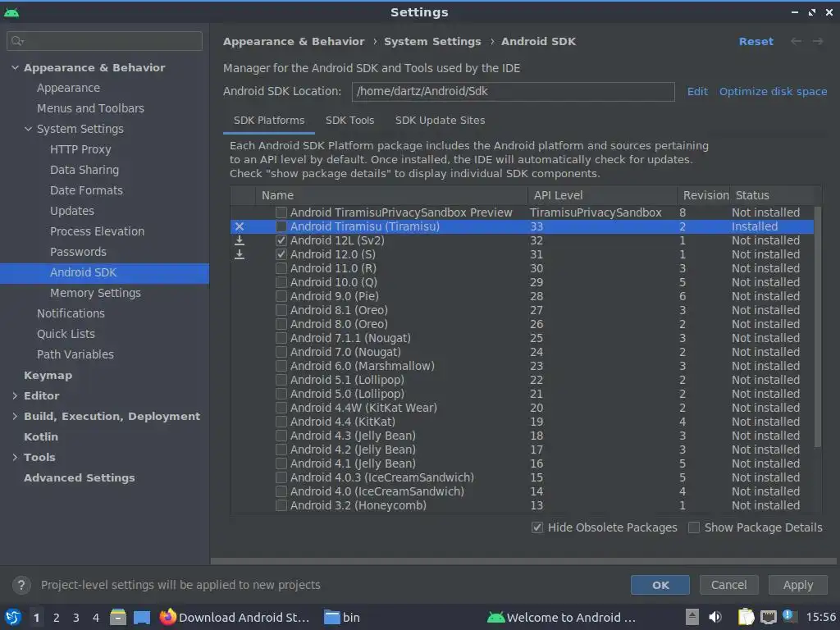Click the Cancel button
This screenshot has height=630, width=840.
[x=728, y=585]
